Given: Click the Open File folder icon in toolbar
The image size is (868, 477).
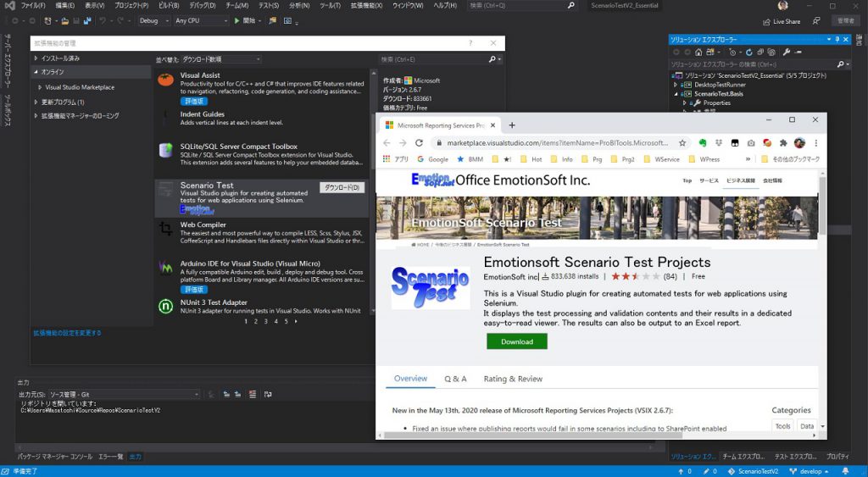Looking at the screenshot, I should click(65, 21).
